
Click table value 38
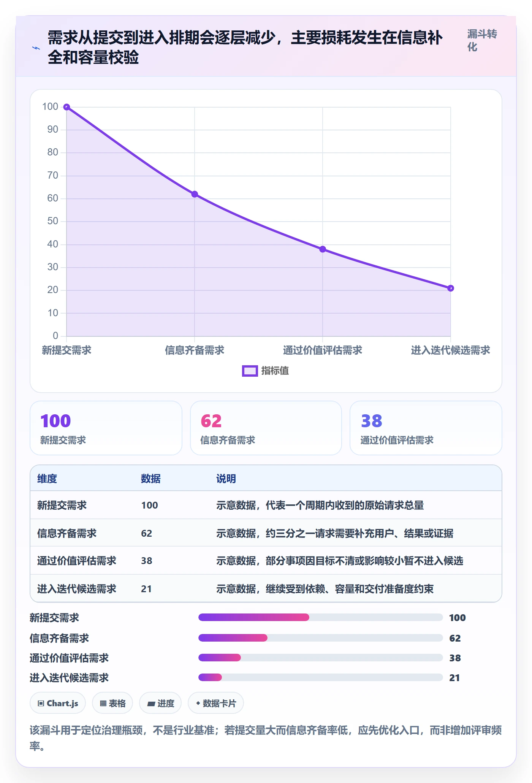coord(147,561)
